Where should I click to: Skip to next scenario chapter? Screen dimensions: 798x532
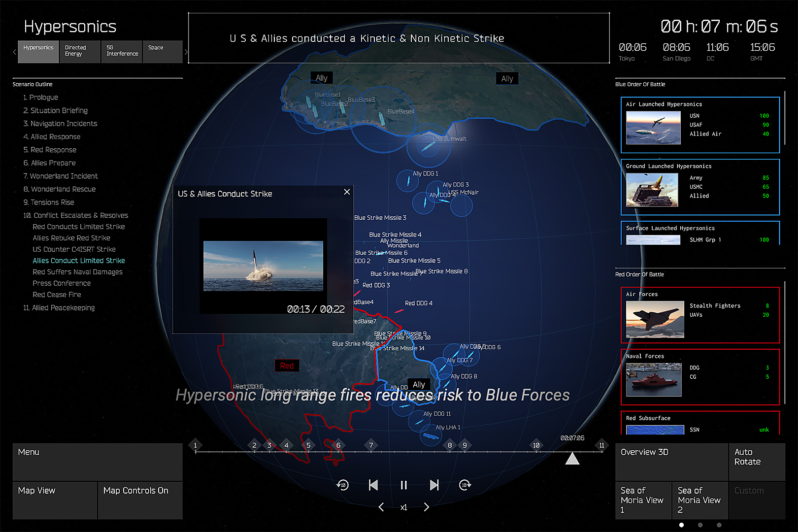point(434,485)
